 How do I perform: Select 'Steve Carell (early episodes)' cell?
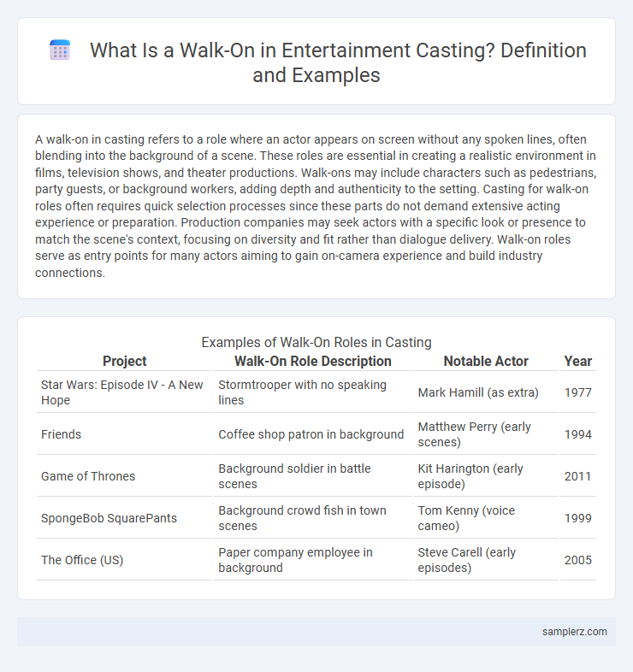coord(486,560)
